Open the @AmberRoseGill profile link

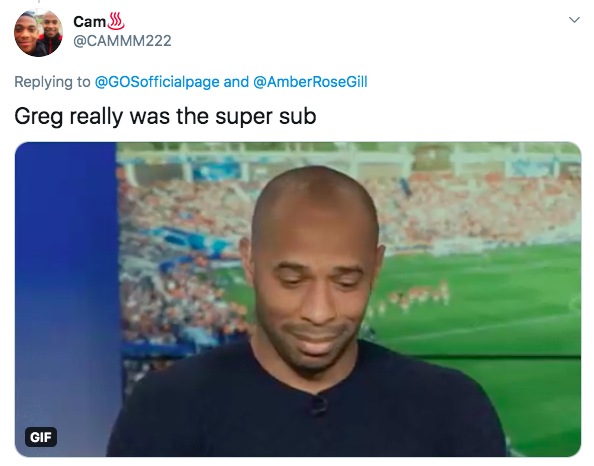click(x=310, y=82)
